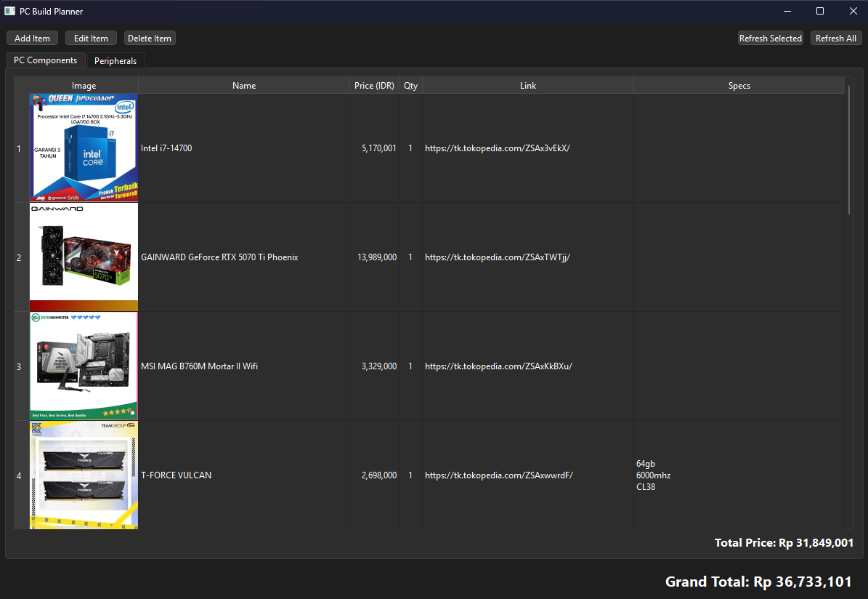The height and width of the screenshot is (599, 868).
Task: Click the ZSAxKkBXu tokopedia link
Action: 498,366
